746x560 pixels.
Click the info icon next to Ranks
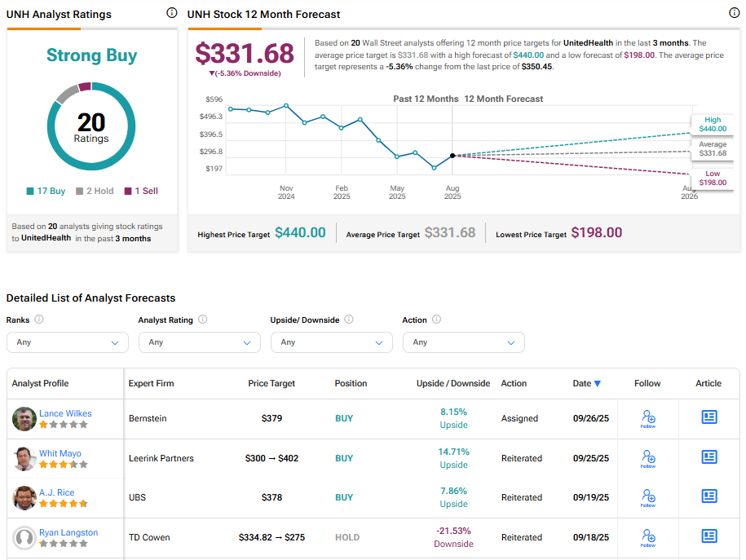[39, 320]
